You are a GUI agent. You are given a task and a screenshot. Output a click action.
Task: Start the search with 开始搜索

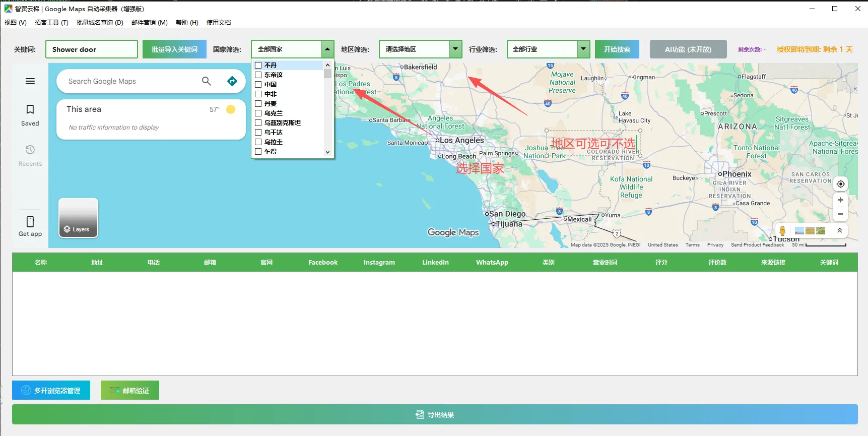[617, 49]
